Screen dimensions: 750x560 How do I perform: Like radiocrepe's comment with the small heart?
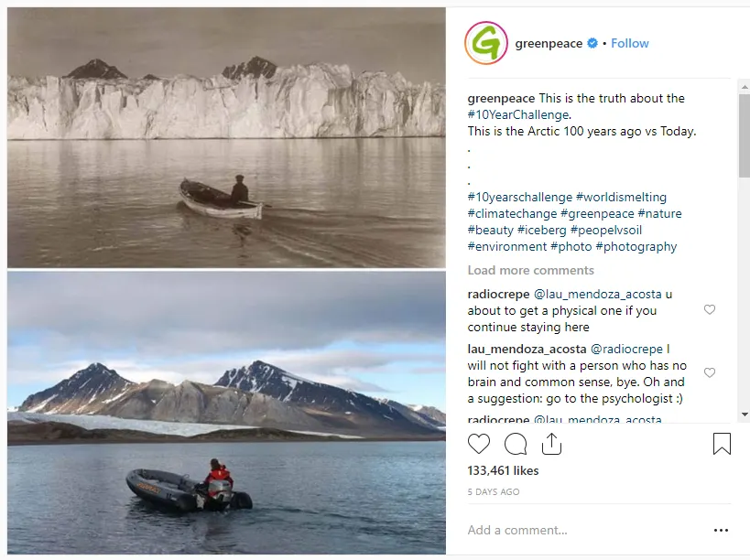pyautogui.click(x=710, y=310)
